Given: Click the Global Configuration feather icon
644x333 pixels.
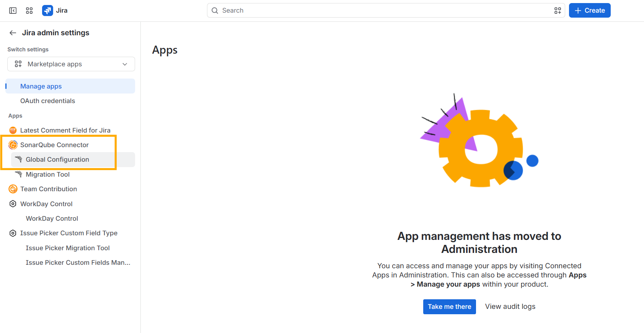Looking at the screenshot, I should coord(18,159).
